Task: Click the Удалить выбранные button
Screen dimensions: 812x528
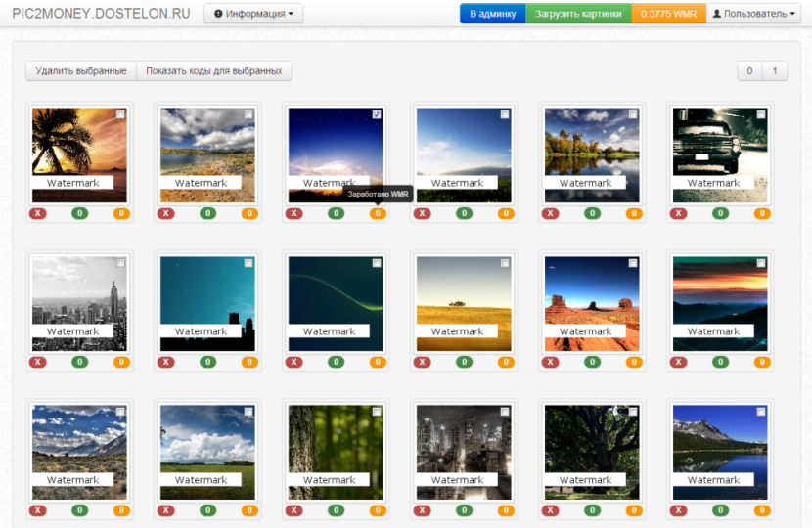Action: [x=81, y=71]
